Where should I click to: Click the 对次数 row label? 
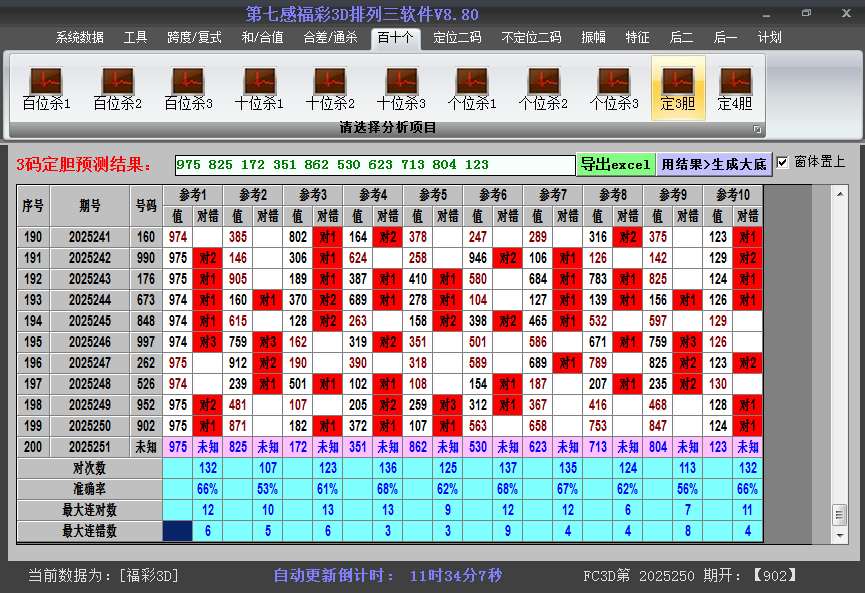pos(89,468)
